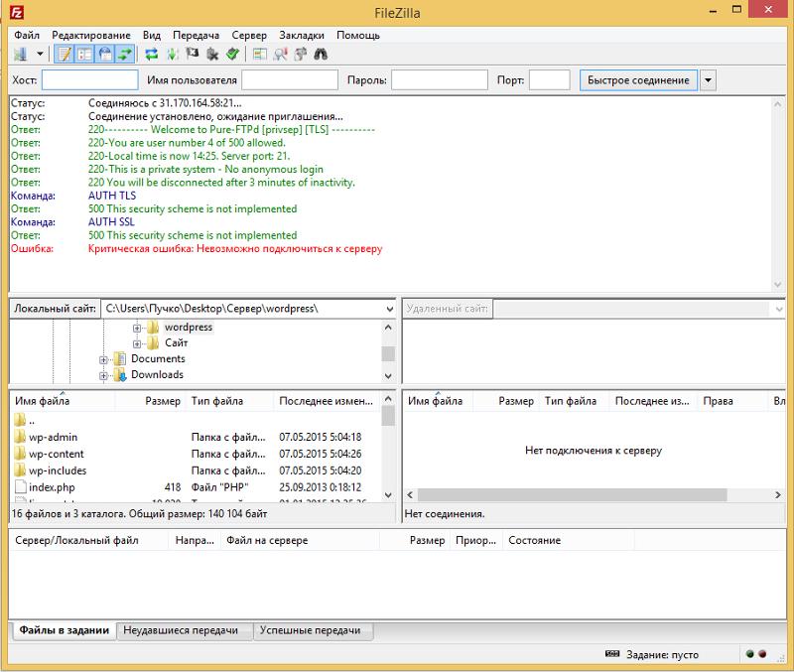Toggle message log display
The width and height of the screenshot is (794, 672).
pos(65,54)
